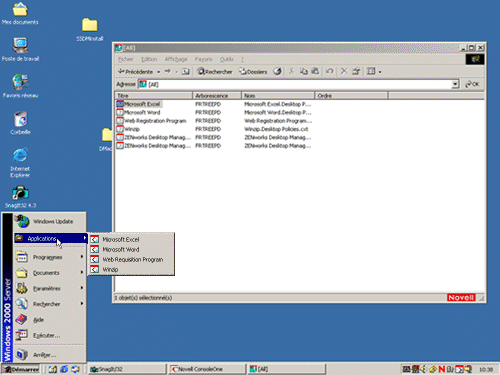This screenshot has height=375, width=500.
Task: Click Microsoft Excel.Desktop P... name cell
Action: pos(277,104)
